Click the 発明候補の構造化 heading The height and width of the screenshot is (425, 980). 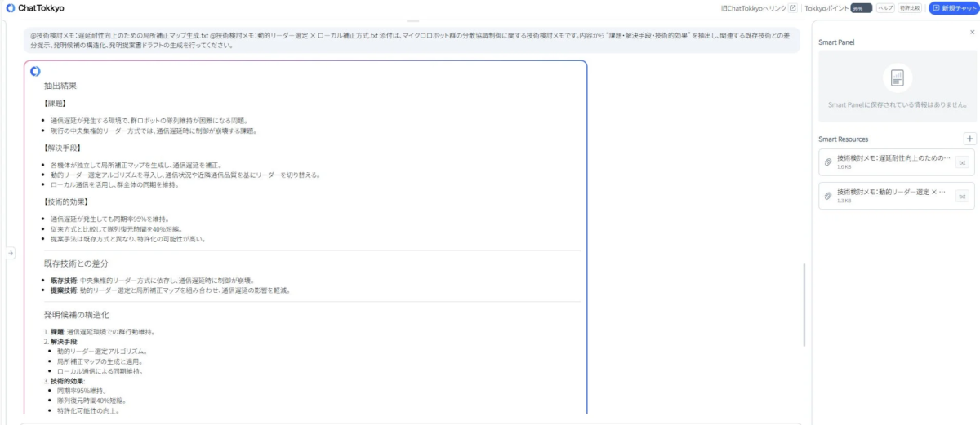pos(77,314)
